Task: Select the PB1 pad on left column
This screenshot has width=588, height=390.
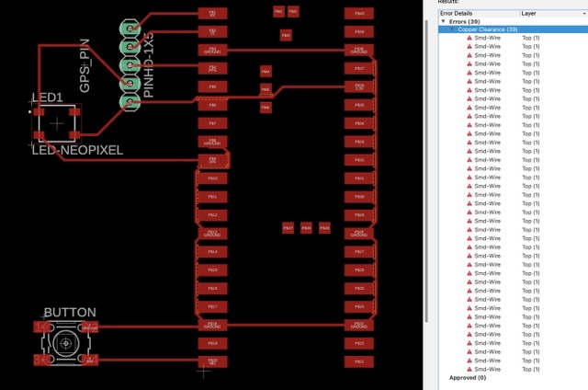Action: point(212,14)
